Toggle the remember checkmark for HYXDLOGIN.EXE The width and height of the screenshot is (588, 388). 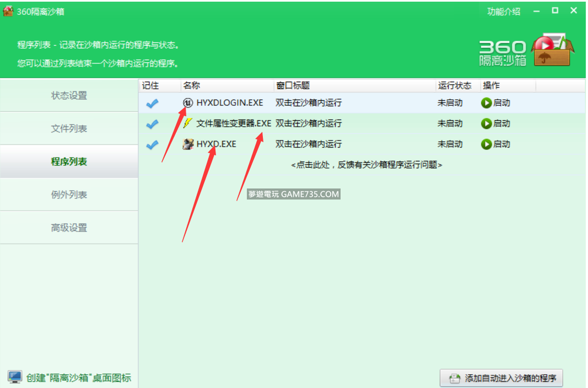[x=153, y=103]
